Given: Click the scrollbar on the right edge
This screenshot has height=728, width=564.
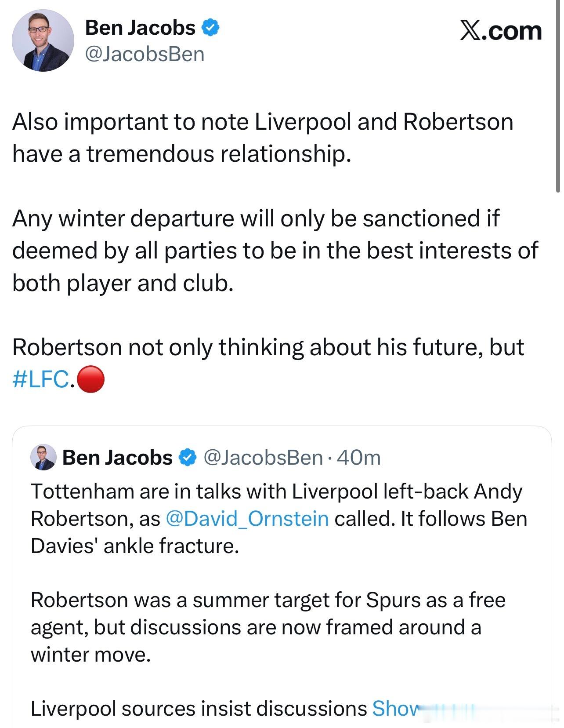Looking at the screenshot, I should [558, 97].
